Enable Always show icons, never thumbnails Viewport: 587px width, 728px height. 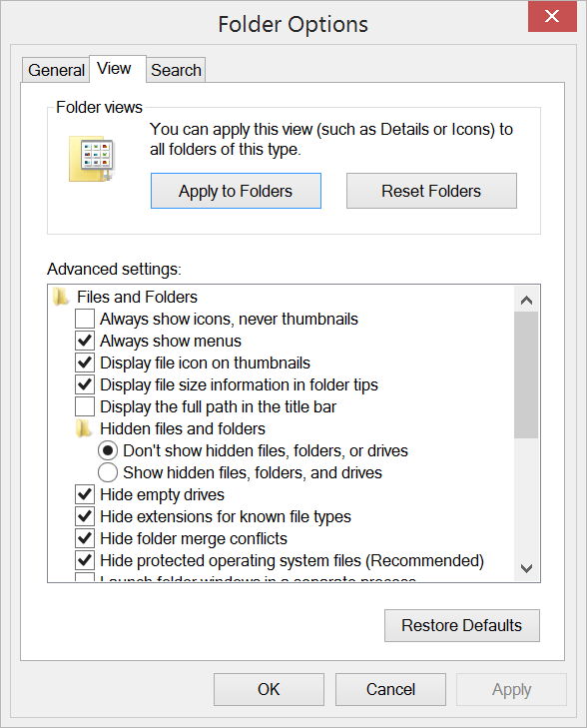[85, 319]
